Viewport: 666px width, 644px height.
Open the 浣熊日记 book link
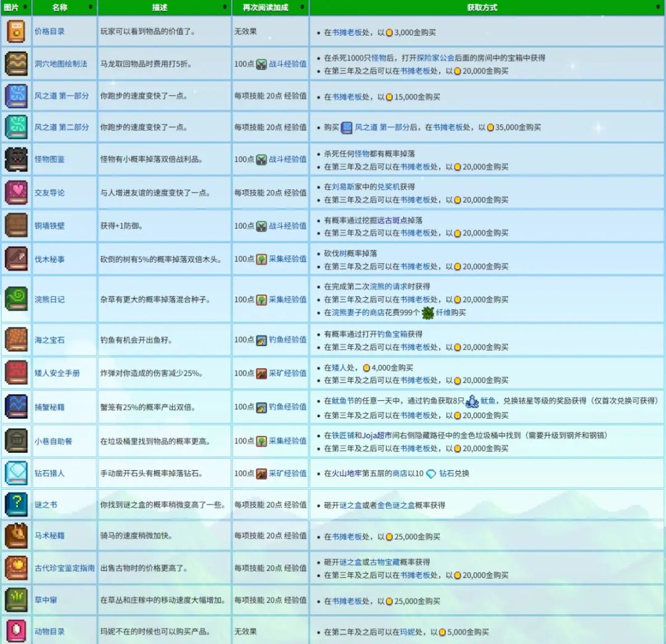tap(49, 300)
